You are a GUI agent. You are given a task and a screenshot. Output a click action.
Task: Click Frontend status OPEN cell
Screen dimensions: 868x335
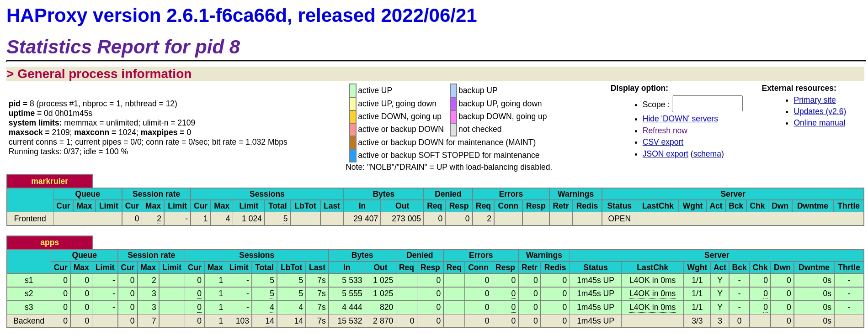619,219
